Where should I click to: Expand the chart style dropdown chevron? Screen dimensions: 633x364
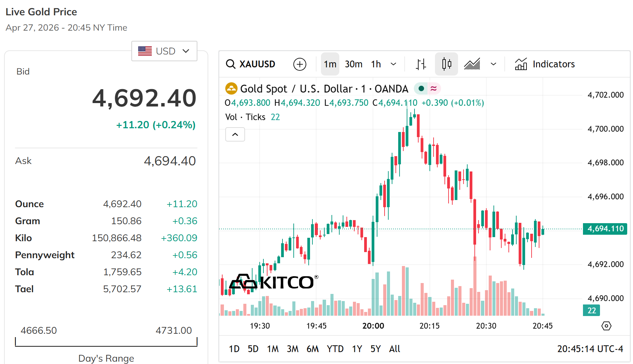[493, 64]
